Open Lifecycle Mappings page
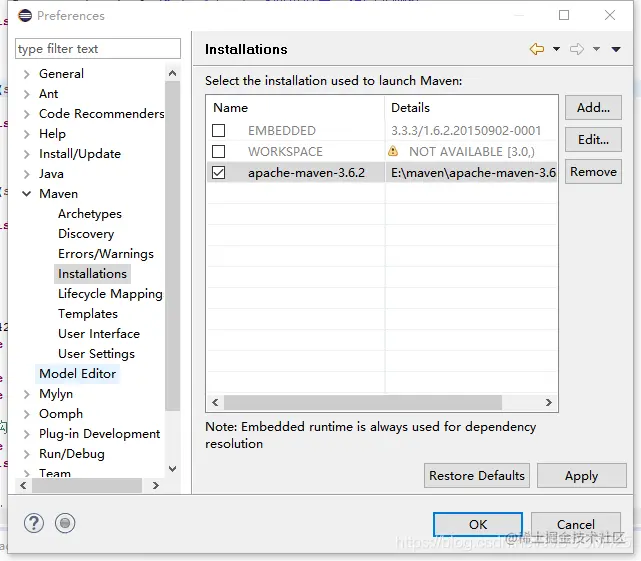Viewport: 641px width, 561px height. point(110,294)
